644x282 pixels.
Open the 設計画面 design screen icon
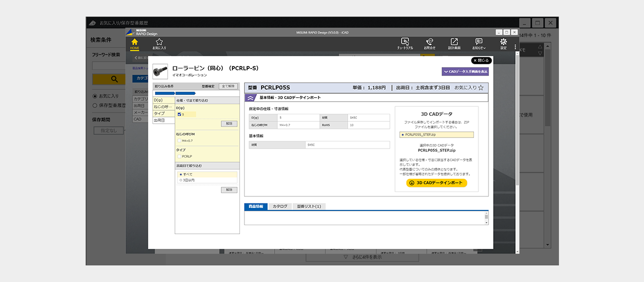[x=454, y=42]
